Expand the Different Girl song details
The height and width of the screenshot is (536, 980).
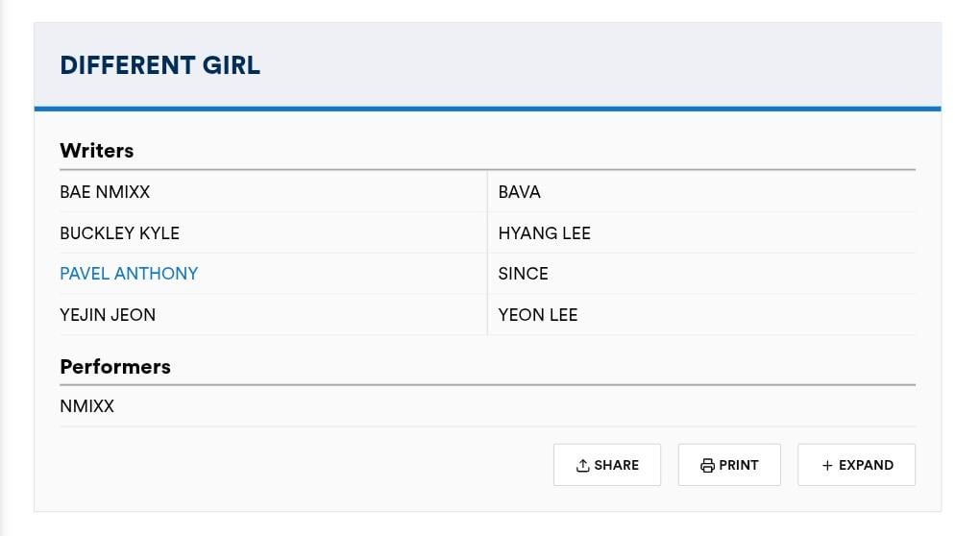pos(856,465)
